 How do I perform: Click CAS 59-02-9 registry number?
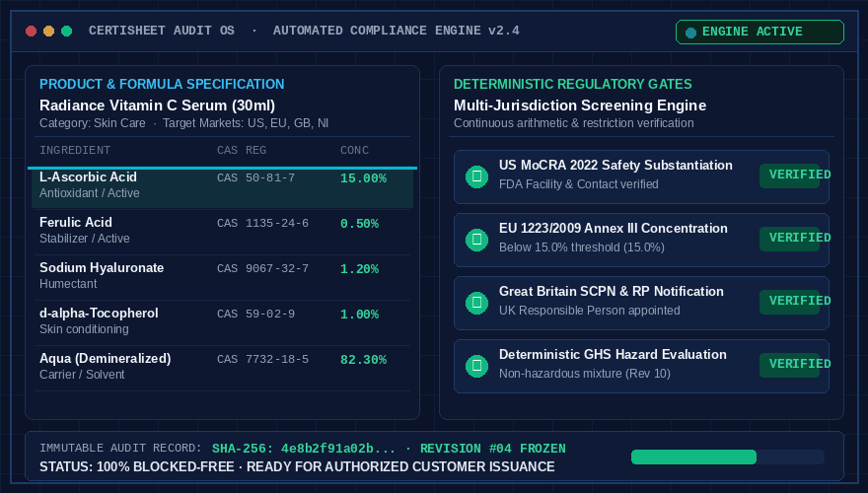click(255, 314)
